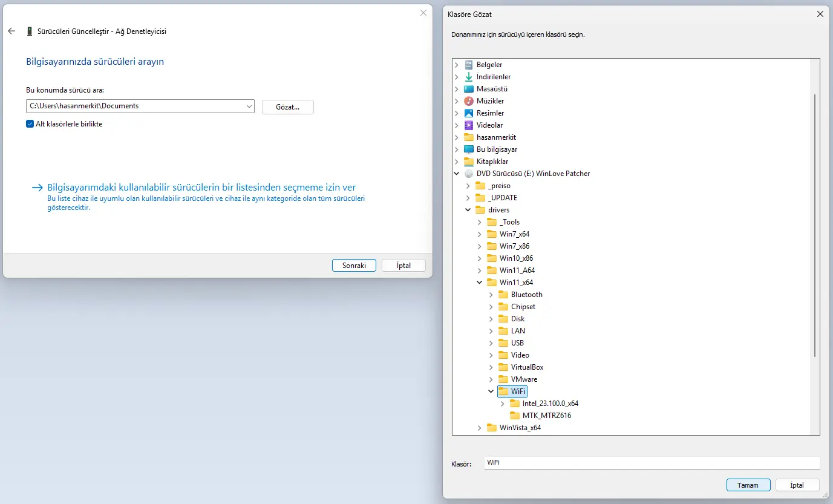Expand the Belgeler node
This screenshot has height=504, width=833.
pyautogui.click(x=457, y=65)
